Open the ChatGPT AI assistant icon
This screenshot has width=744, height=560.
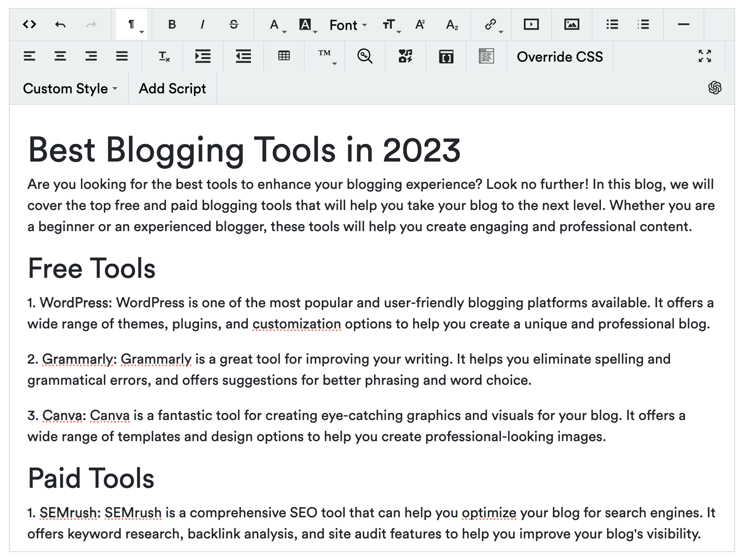[x=715, y=88]
